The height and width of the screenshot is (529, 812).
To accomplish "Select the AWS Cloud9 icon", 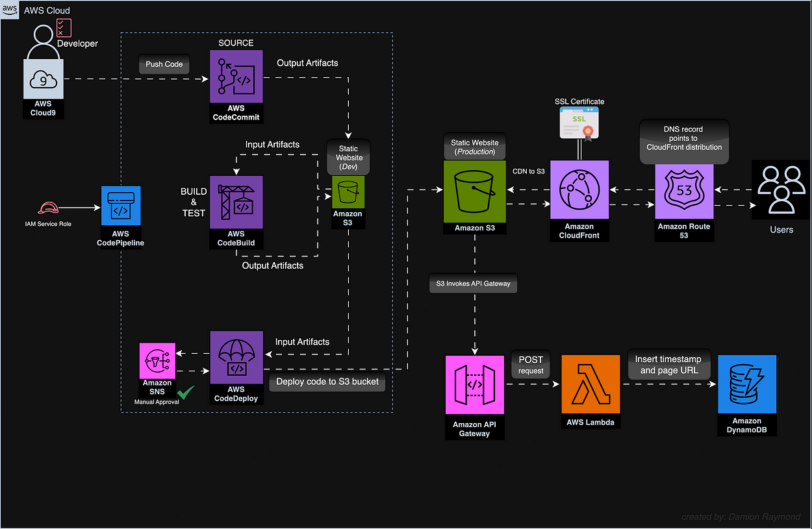I will pyautogui.click(x=43, y=79).
